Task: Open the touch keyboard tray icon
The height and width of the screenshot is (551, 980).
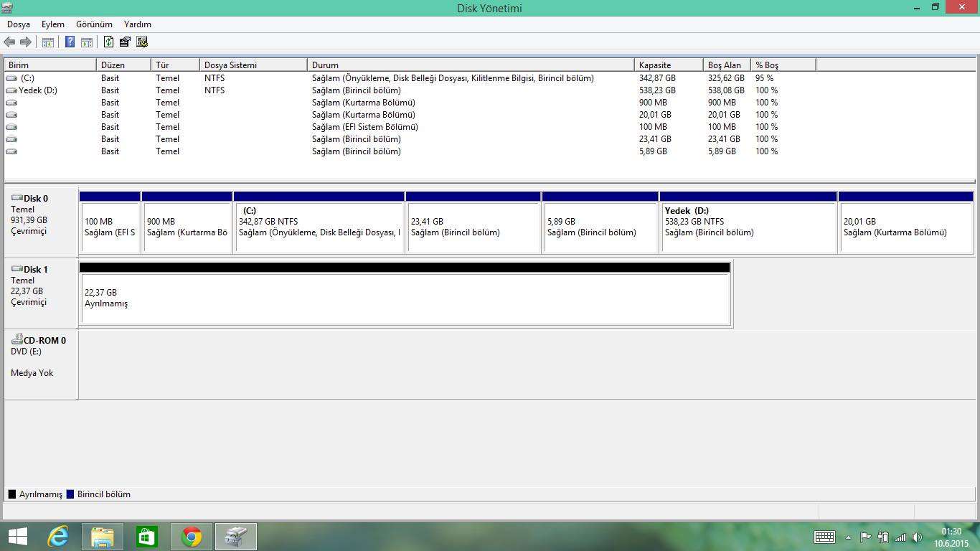Action: click(824, 537)
